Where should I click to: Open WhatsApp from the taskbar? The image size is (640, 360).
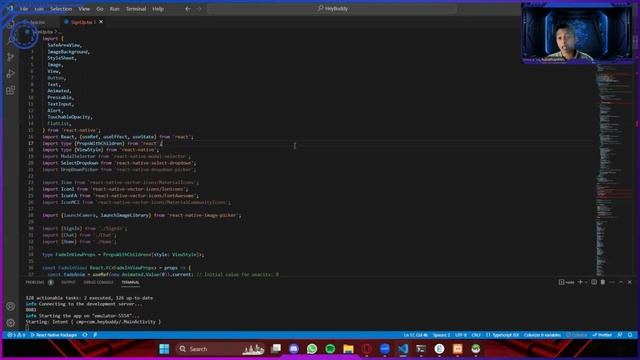(312, 349)
